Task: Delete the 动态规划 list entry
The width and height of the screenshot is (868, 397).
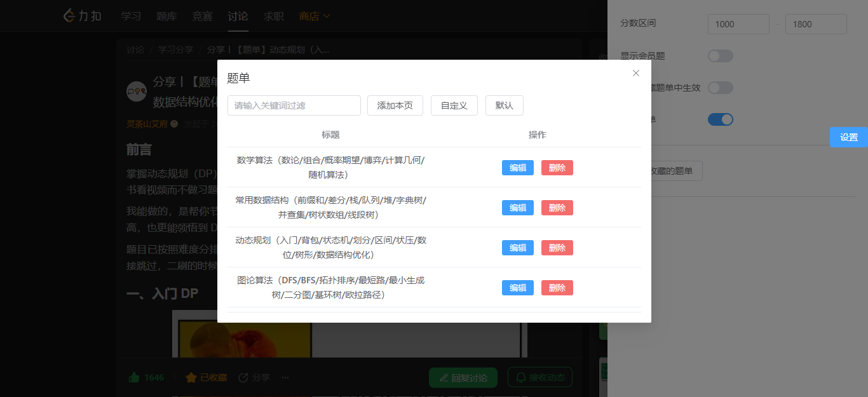Action: (x=557, y=248)
